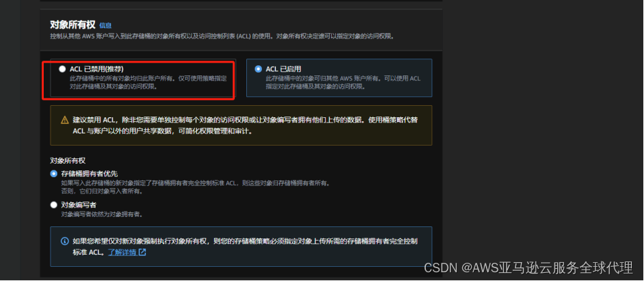Click the CSDN watermark text
Screen dimensions: 644x281
point(528,268)
